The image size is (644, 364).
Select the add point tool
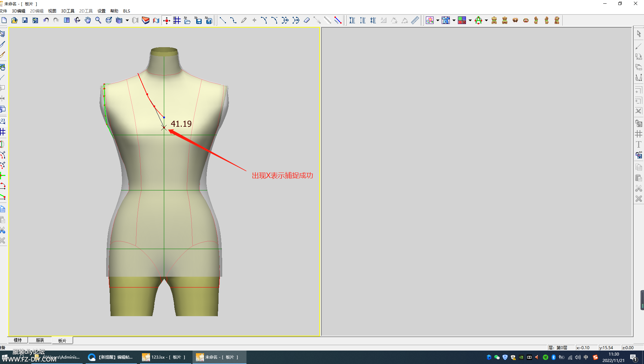pyautogui.click(x=254, y=21)
